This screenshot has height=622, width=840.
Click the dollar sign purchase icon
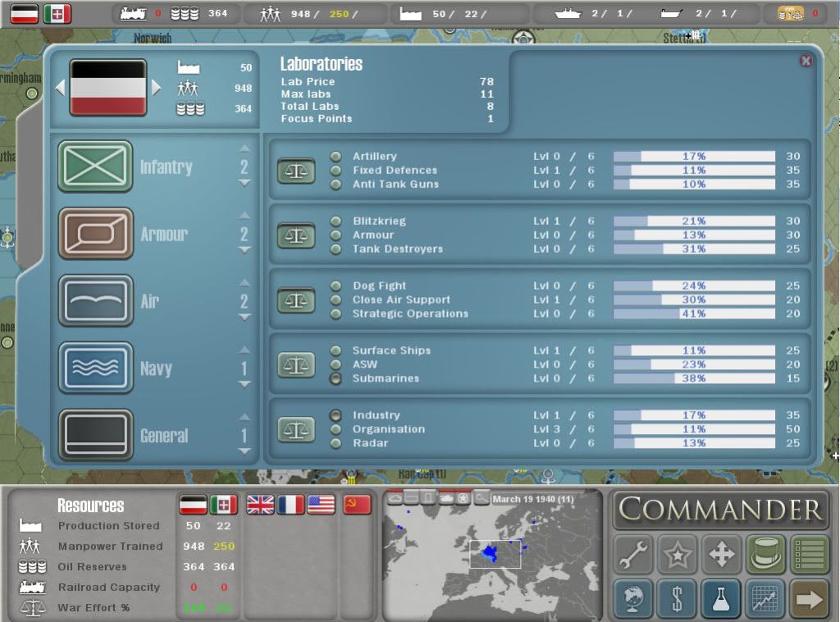677,599
